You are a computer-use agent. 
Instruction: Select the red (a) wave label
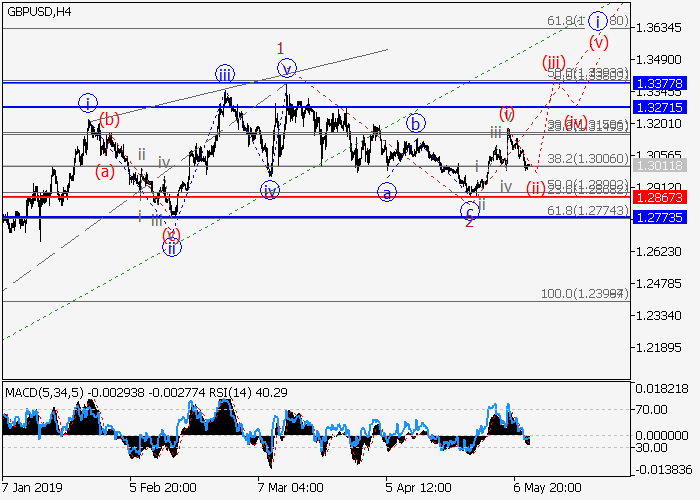(x=105, y=171)
